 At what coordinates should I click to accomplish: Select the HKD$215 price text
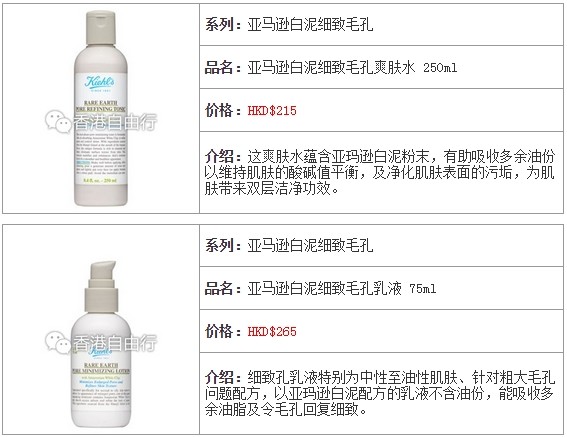pyautogui.click(x=272, y=110)
